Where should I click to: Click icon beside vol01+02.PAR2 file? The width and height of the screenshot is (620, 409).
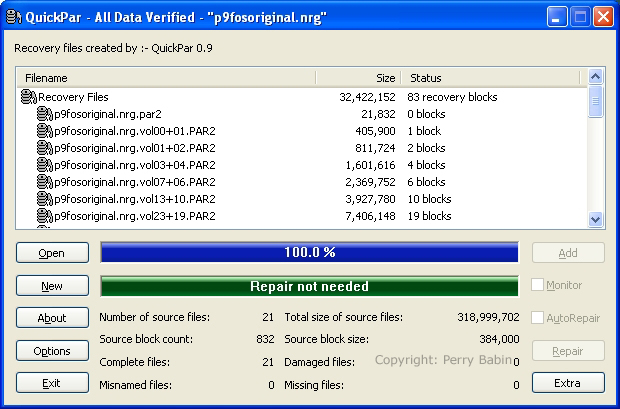point(45,148)
